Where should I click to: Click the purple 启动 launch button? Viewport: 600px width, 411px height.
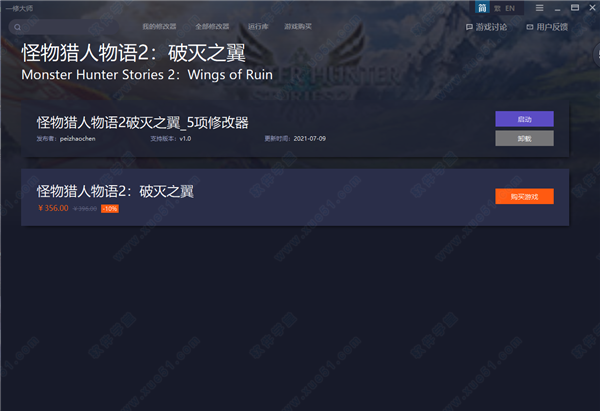pos(524,119)
